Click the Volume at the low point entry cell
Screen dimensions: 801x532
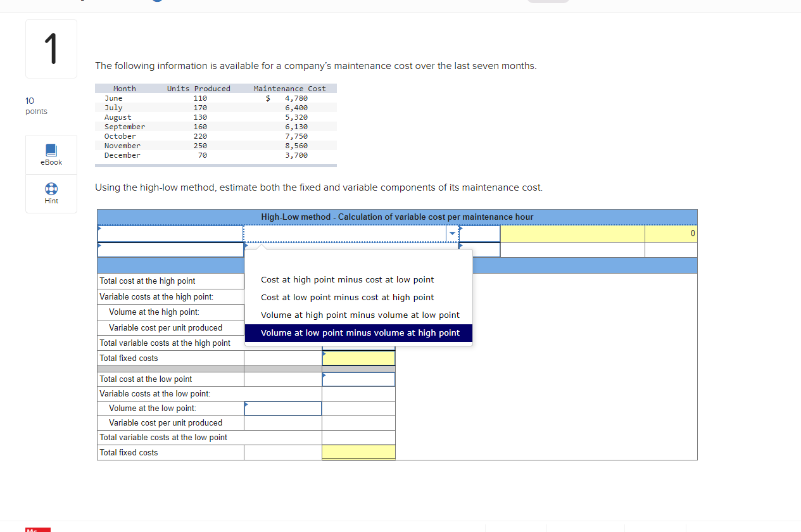point(282,408)
